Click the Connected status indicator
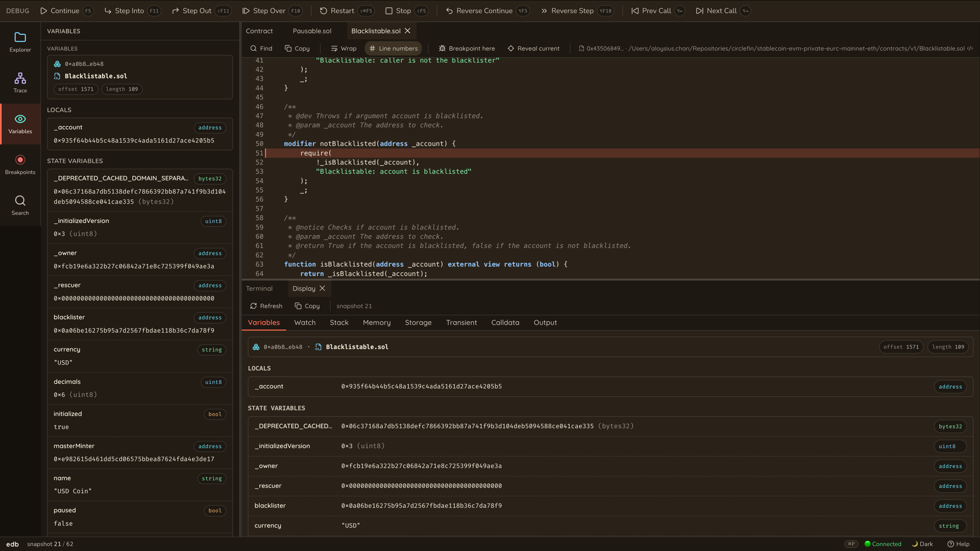Image resolution: width=980 pixels, height=551 pixels. 883,544
